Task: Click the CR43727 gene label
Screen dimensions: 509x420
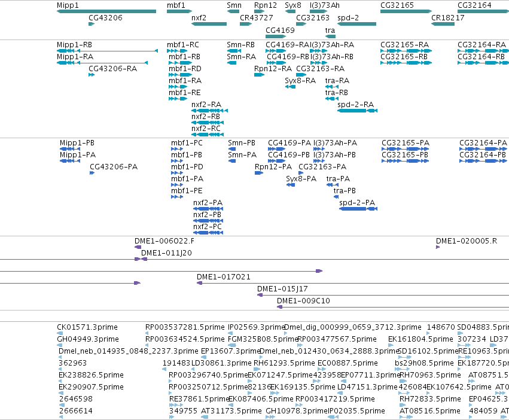Action: [x=256, y=17]
